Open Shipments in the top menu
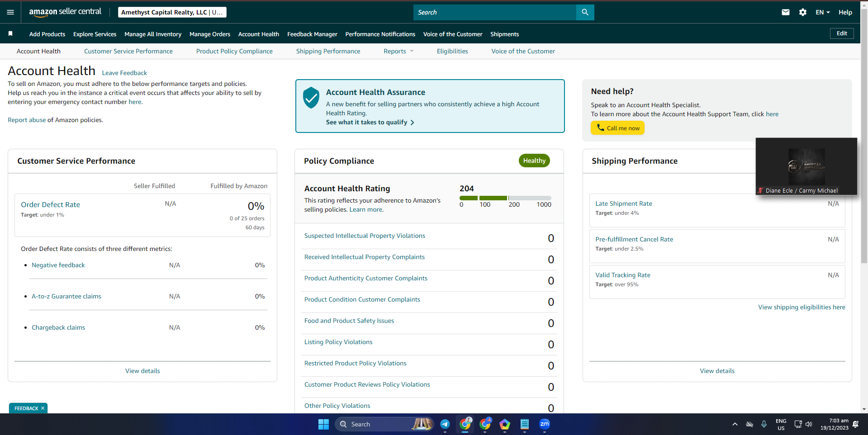868x435 pixels. 505,34
